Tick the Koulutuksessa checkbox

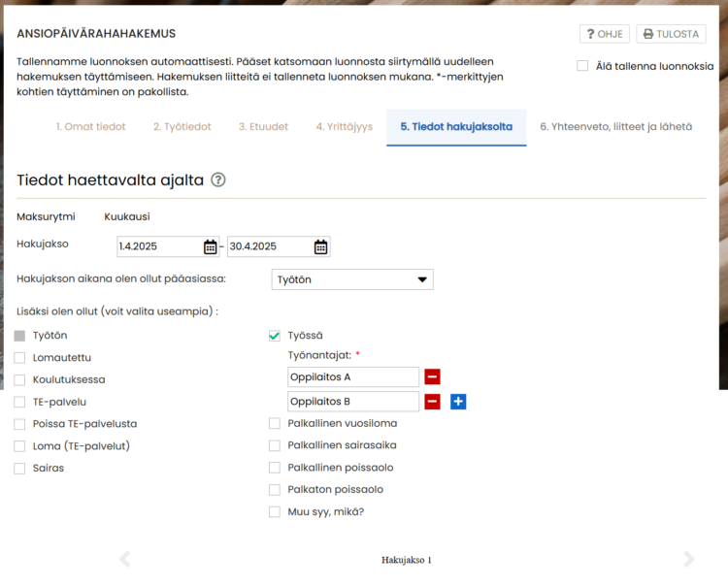click(19, 380)
